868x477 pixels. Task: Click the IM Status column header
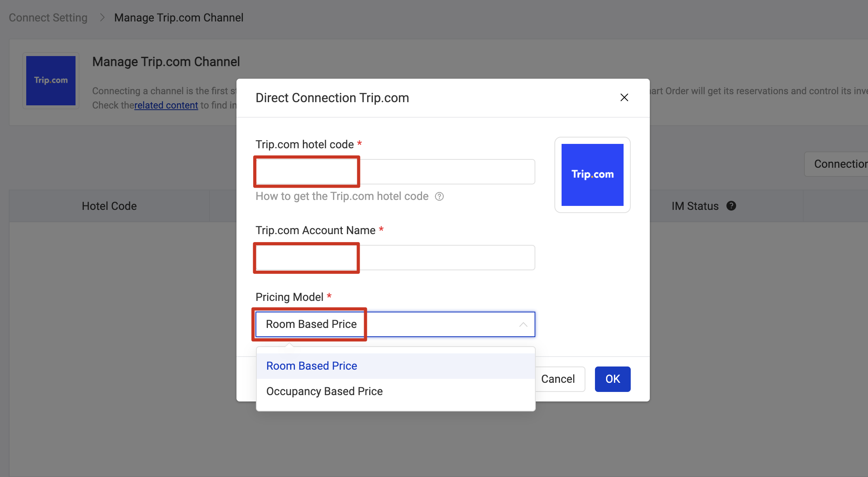695,206
